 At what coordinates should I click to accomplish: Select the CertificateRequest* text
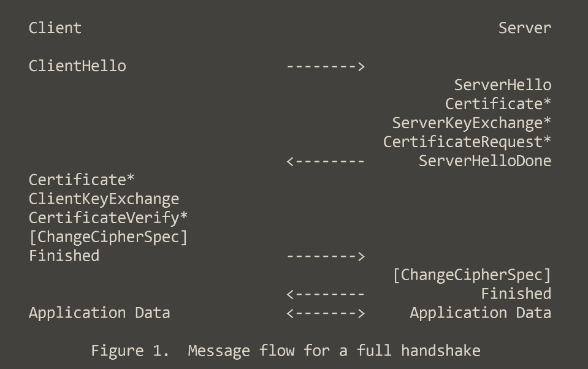click(467, 142)
